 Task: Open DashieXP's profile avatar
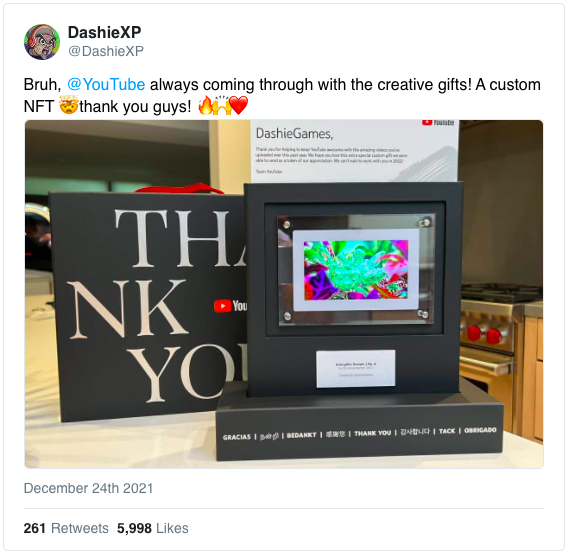pyautogui.click(x=42, y=42)
